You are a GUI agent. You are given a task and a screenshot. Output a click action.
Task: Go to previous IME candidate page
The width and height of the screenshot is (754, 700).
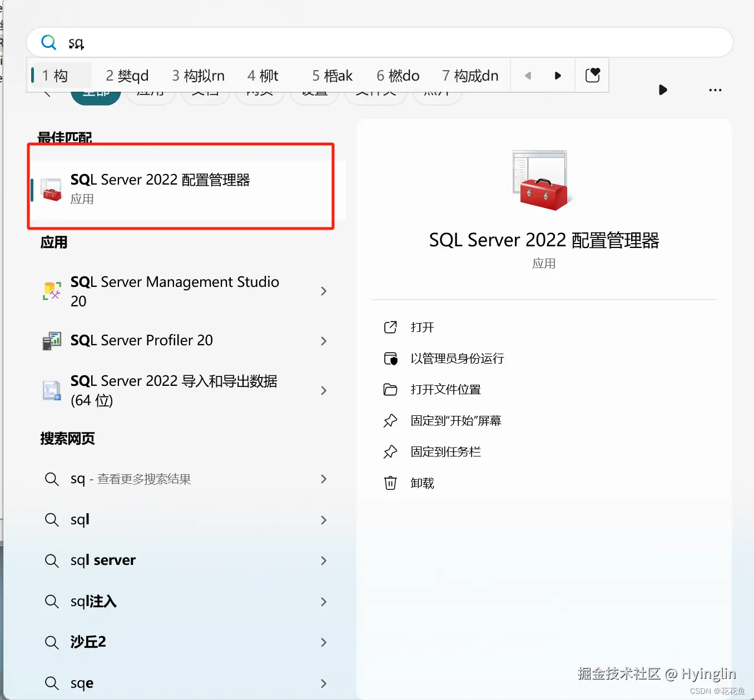528,76
